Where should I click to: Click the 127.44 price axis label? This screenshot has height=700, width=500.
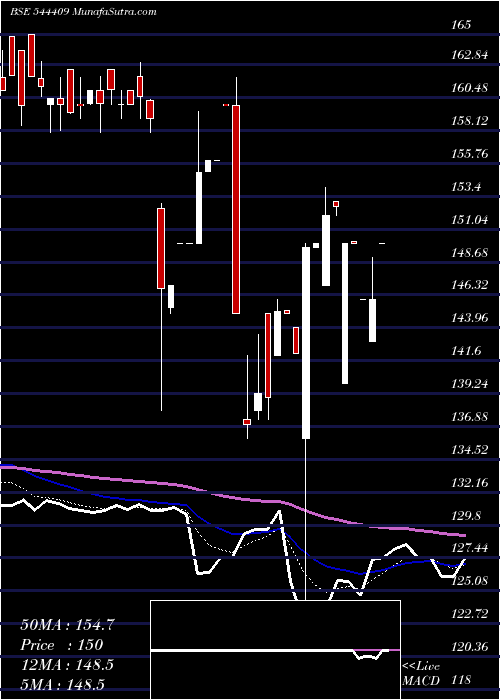(x=471, y=548)
